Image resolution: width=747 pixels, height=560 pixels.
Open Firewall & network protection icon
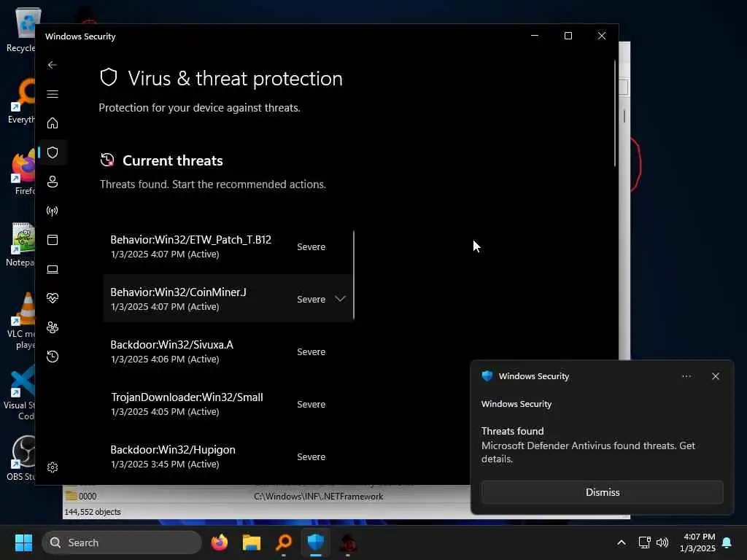click(x=53, y=211)
